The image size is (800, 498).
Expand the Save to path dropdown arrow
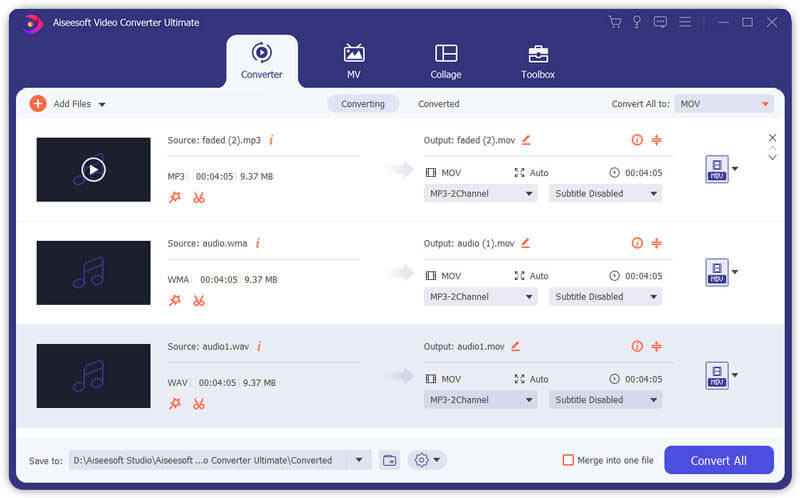[x=359, y=460]
